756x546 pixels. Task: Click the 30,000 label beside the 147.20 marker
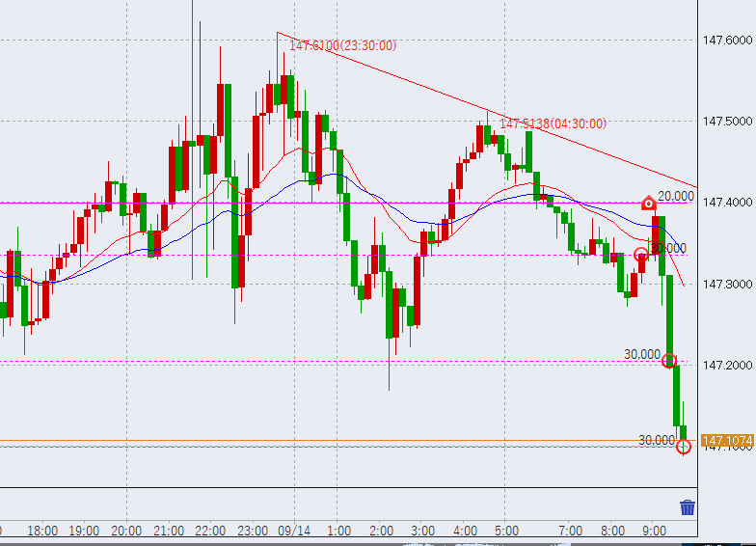coord(642,354)
